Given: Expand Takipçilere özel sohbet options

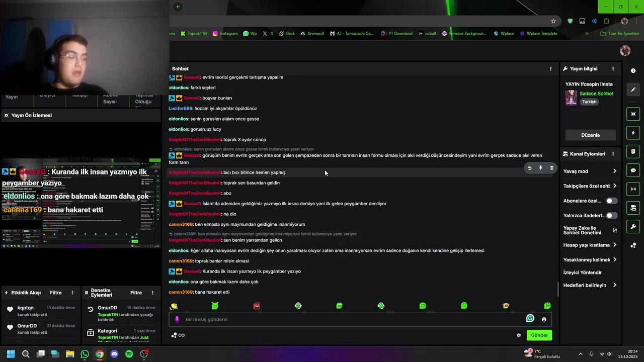Looking at the screenshot, I should pos(614,186).
